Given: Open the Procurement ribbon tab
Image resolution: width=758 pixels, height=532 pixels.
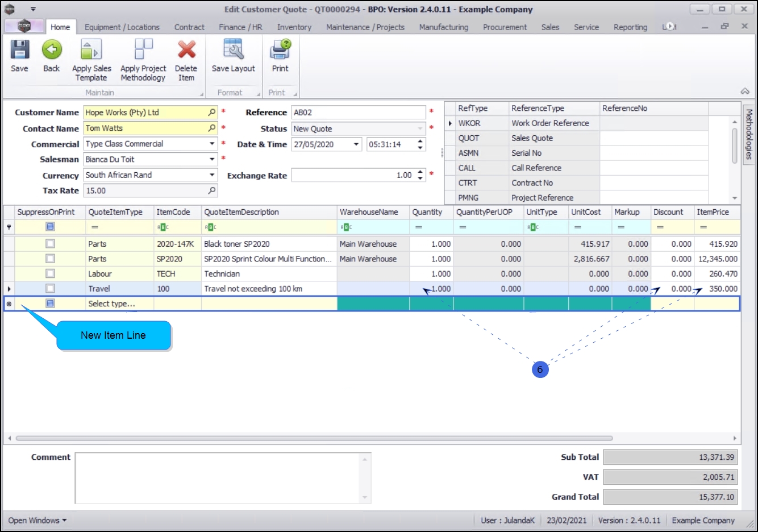Looking at the screenshot, I should (505, 27).
